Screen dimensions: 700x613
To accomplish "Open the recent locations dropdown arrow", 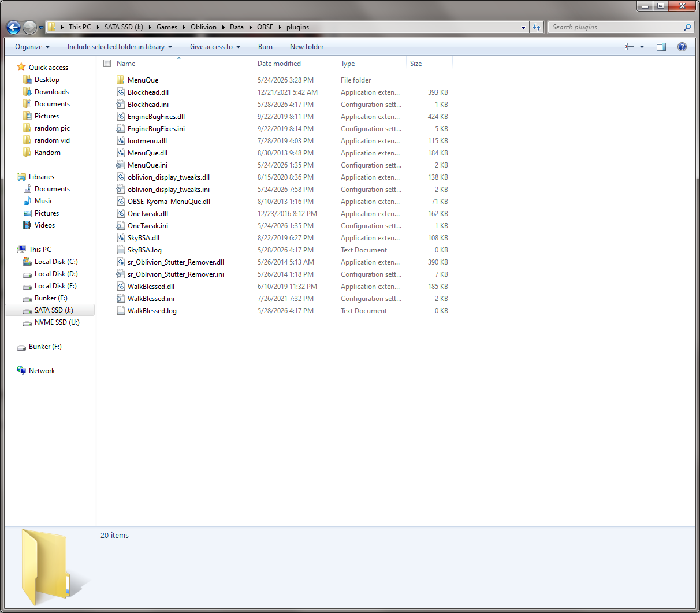I will (x=41, y=28).
